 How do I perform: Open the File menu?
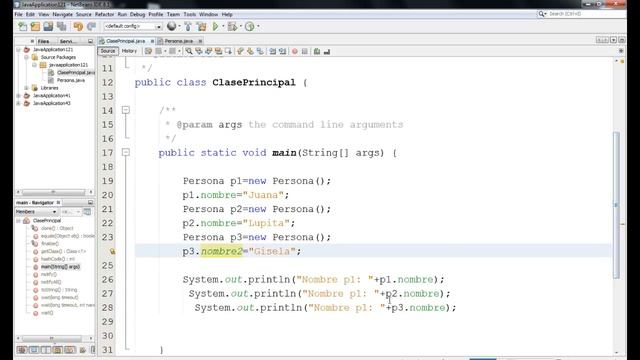tap(19, 14)
